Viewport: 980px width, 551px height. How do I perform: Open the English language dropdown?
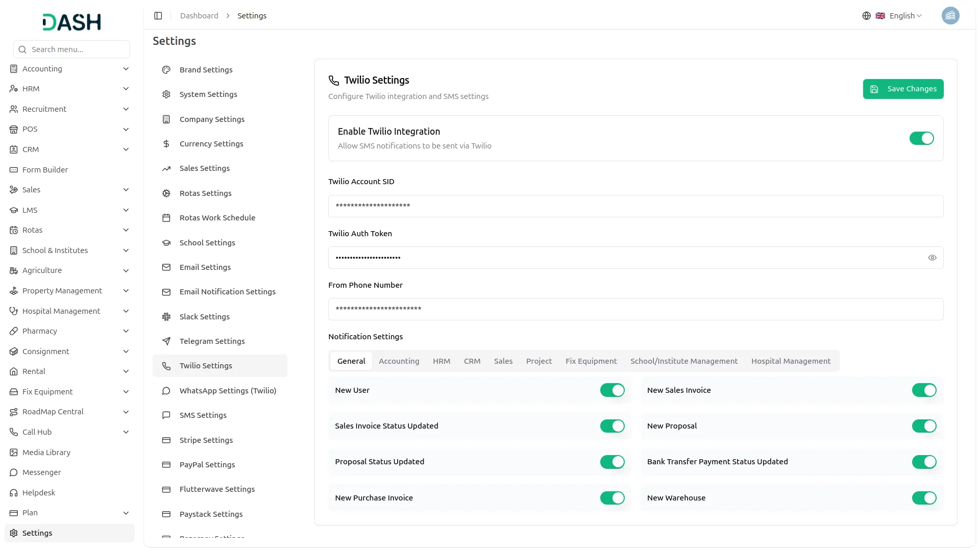(x=901, y=15)
